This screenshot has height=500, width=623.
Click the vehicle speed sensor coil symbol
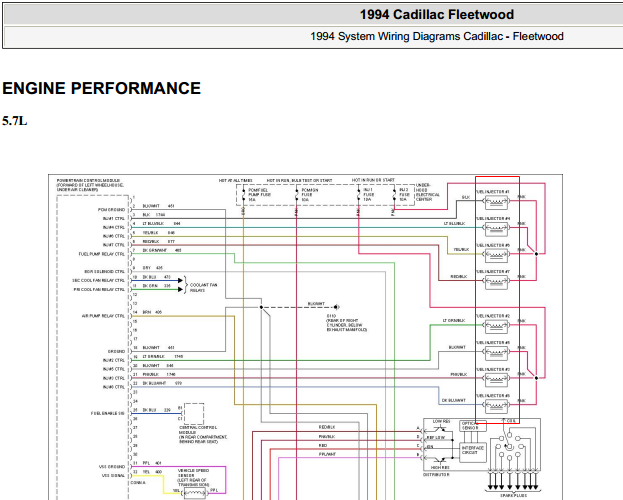click(194, 493)
